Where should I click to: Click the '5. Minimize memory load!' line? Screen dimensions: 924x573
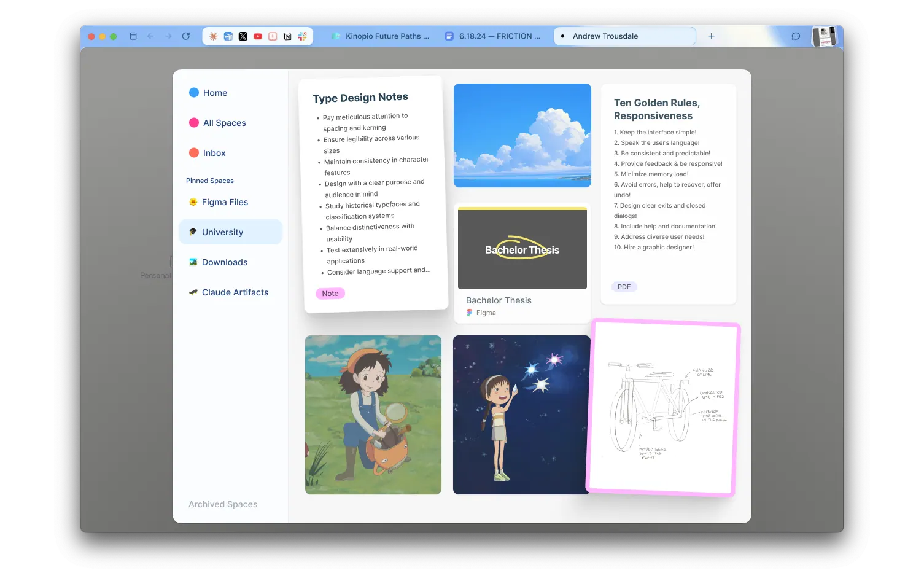point(651,174)
